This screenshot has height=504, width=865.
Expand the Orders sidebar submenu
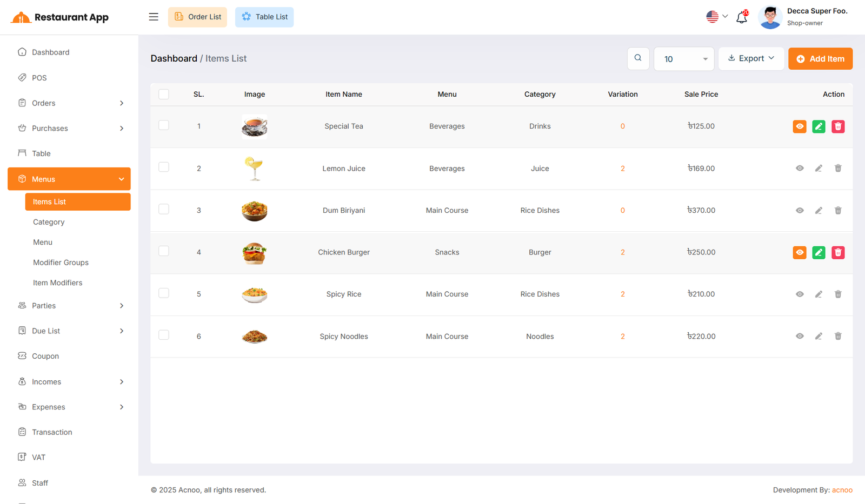click(x=70, y=103)
